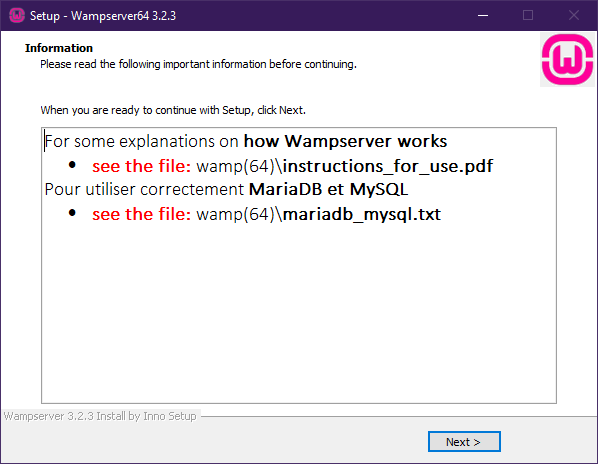Click the 'mariadb_mysql.txt' file name text

point(362,214)
